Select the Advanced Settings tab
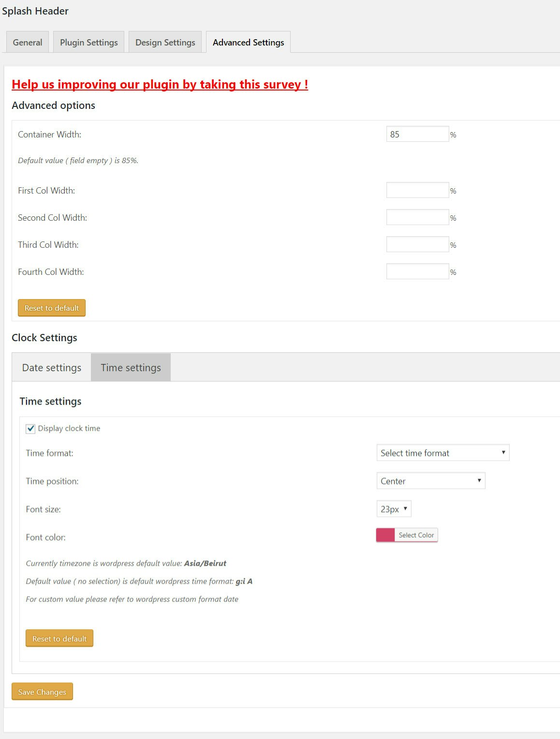 (x=248, y=42)
